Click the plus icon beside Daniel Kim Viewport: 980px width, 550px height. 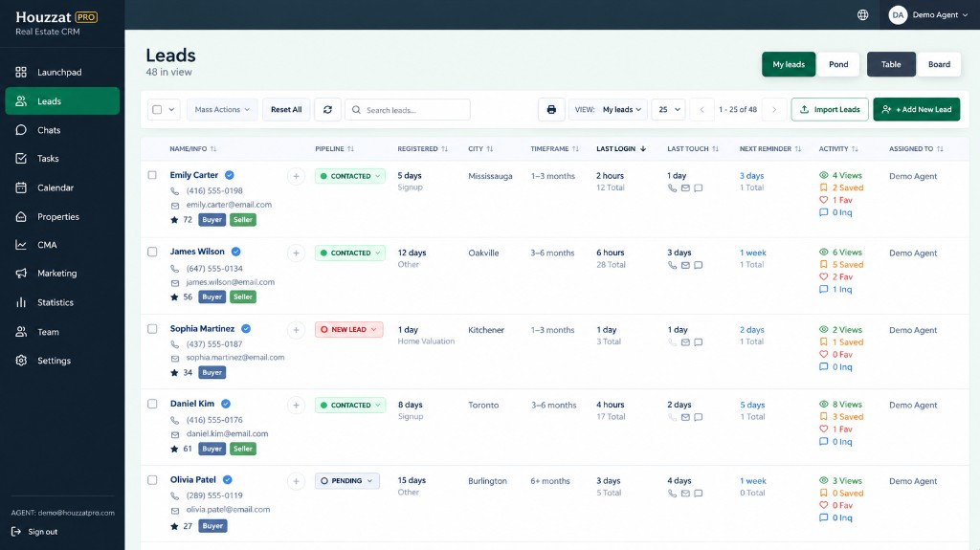coord(297,405)
